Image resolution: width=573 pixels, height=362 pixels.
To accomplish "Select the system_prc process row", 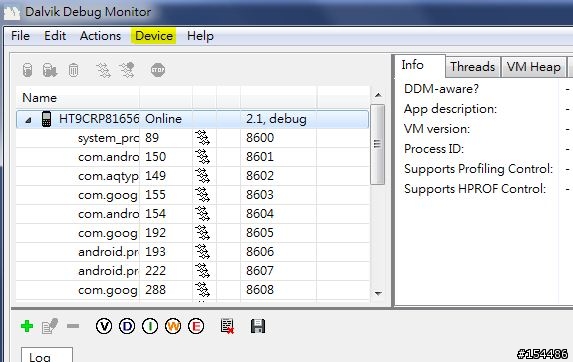I will pyautogui.click(x=193, y=138).
